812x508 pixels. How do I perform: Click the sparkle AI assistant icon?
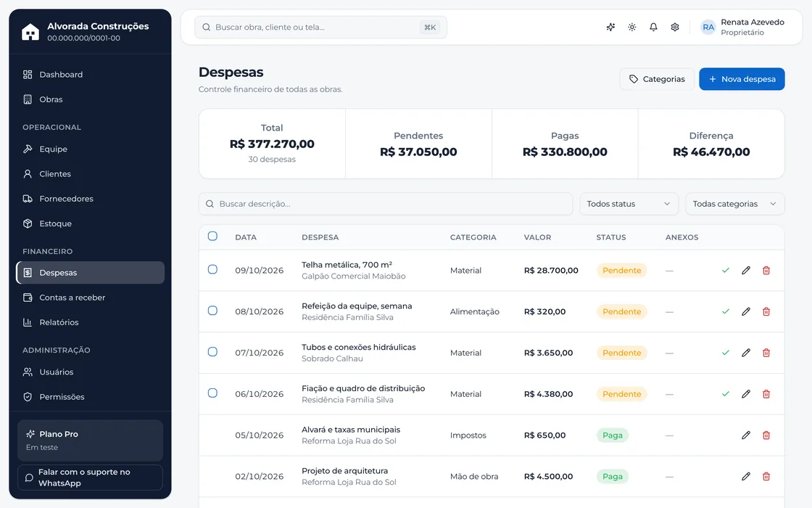coord(610,27)
